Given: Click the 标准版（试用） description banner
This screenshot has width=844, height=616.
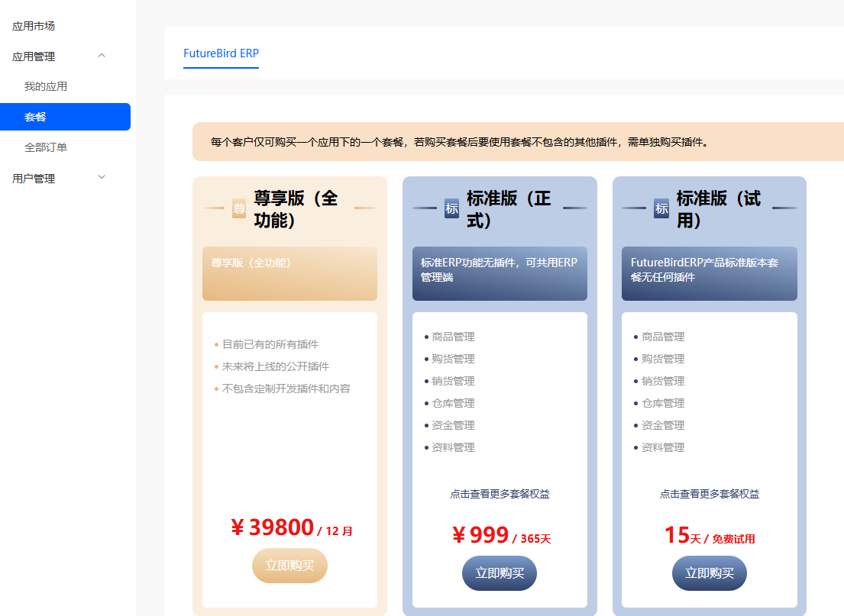Looking at the screenshot, I should point(709,273).
